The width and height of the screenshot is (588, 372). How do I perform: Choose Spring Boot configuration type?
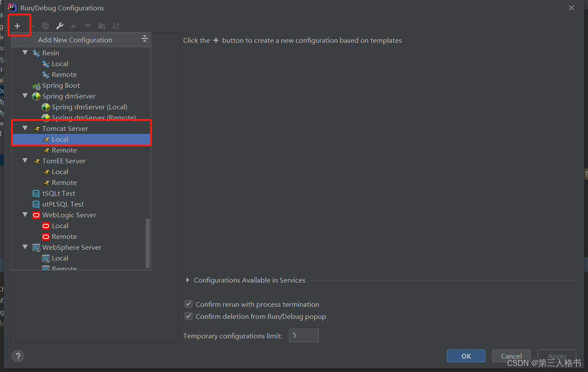[61, 86]
